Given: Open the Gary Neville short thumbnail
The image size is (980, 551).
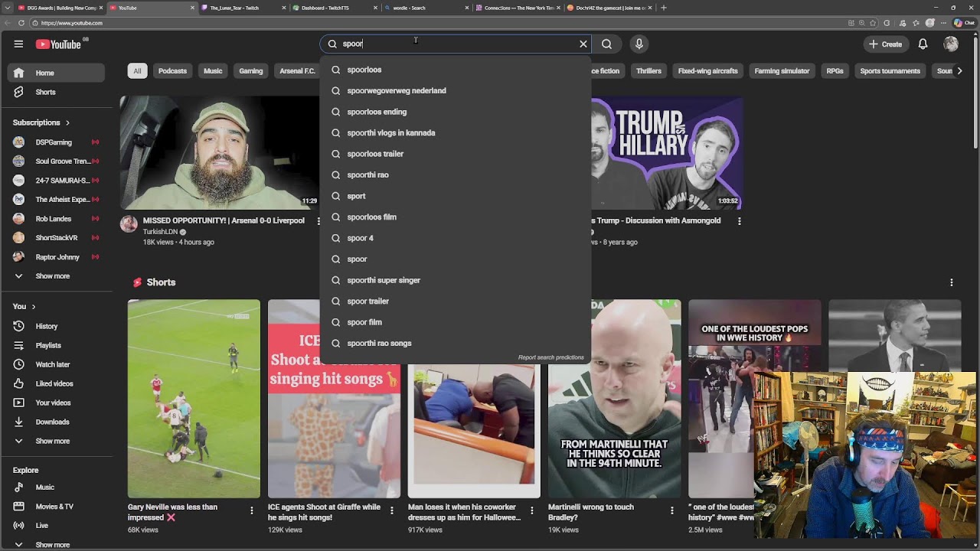Looking at the screenshot, I should (194, 399).
